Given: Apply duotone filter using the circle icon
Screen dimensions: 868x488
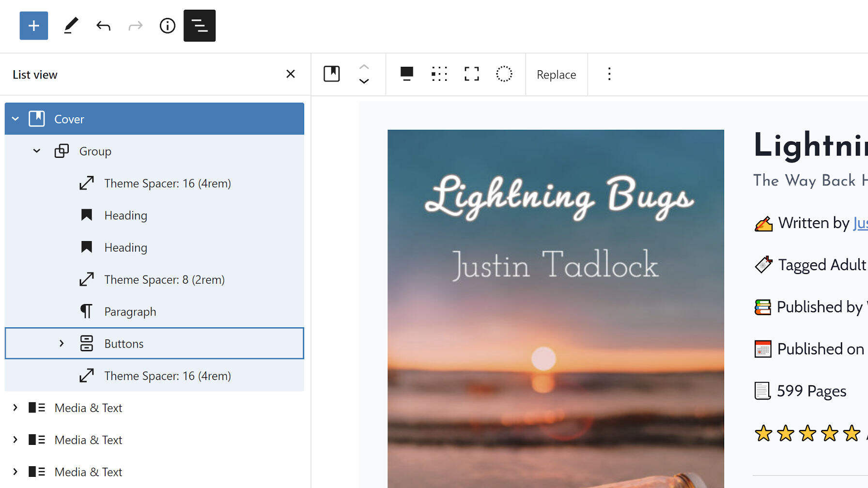Looking at the screenshot, I should tap(504, 74).
